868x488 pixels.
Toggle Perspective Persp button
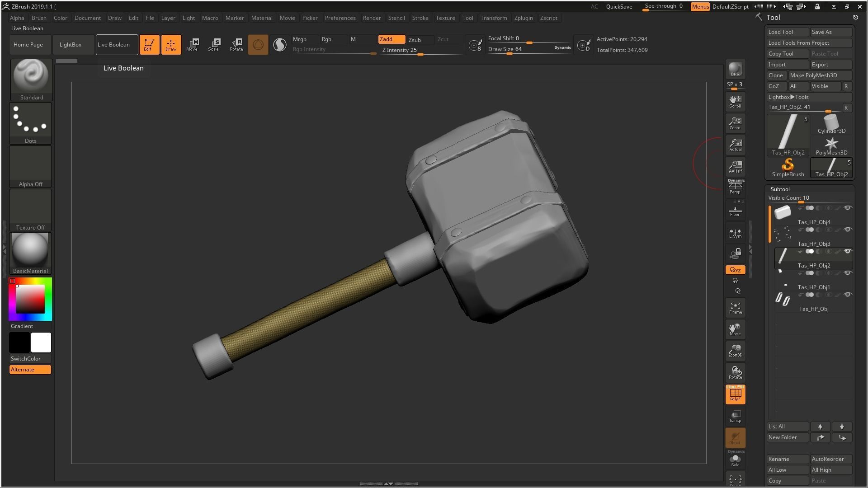[735, 186]
